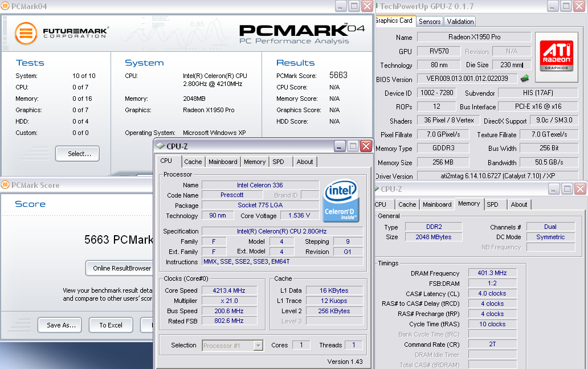Click the memory type value DDR2

434,227
